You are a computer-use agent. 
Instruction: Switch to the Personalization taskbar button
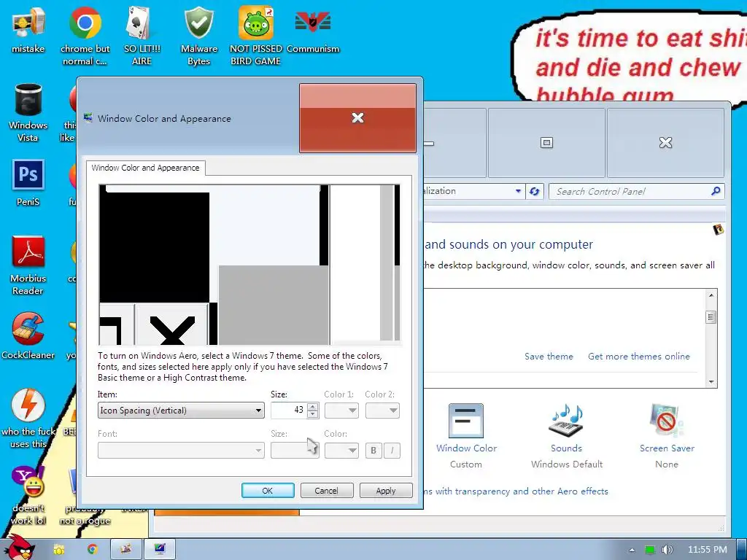point(160,550)
